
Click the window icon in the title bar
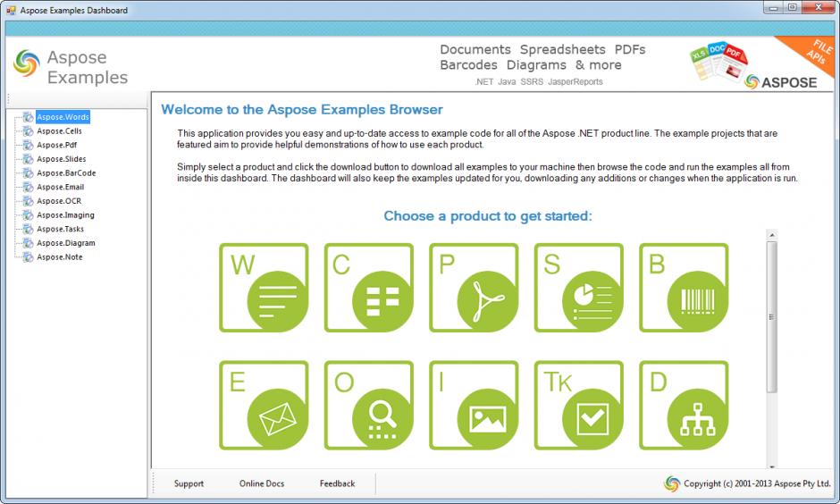coord(11,10)
